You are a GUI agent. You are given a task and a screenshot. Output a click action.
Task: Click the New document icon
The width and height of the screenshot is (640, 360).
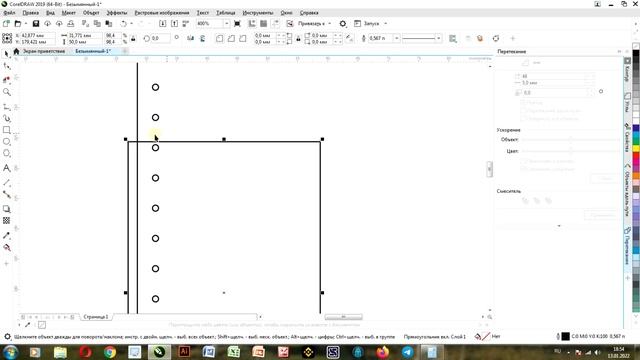pos(6,24)
